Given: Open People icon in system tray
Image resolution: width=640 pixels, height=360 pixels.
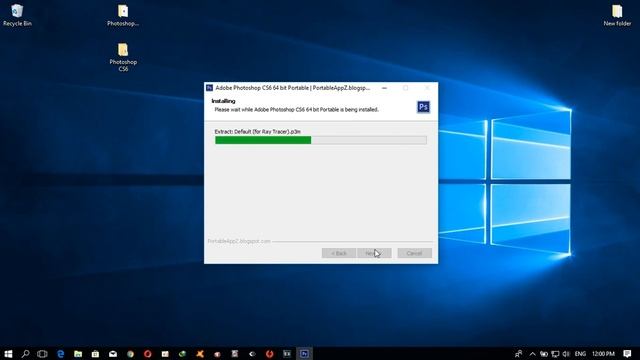Looking at the screenshot, I should point(518,354).
